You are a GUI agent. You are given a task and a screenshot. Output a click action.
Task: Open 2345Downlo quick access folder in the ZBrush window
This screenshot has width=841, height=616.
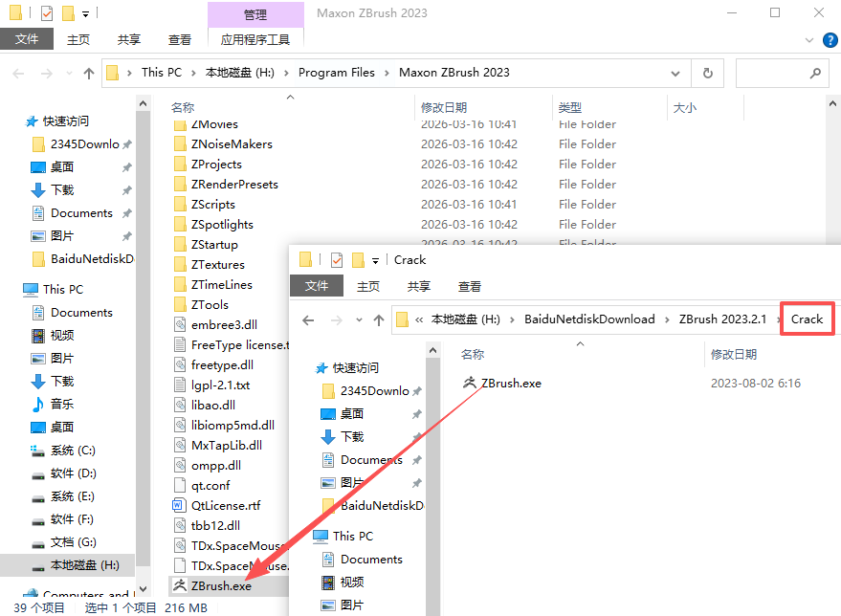coord(85,144)
